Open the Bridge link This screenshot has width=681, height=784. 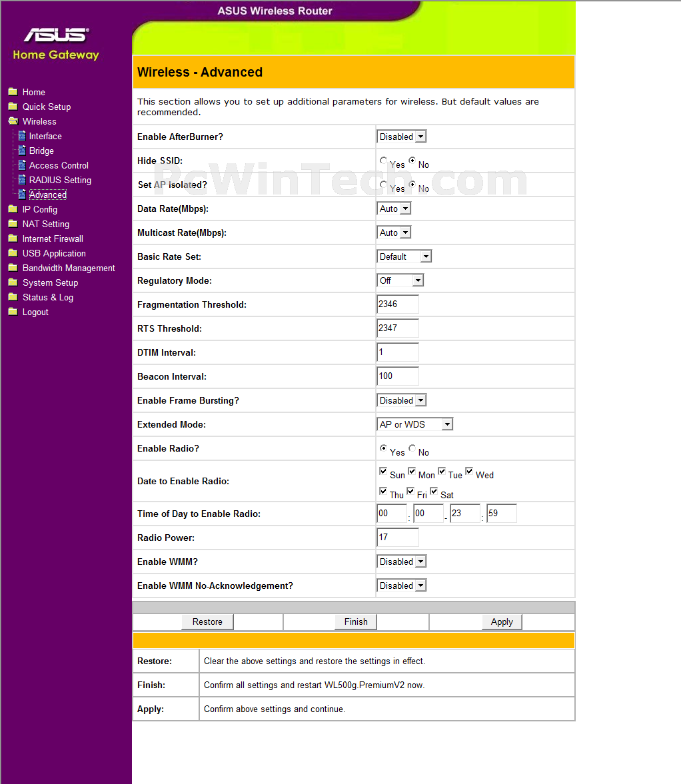click(41, 151)
